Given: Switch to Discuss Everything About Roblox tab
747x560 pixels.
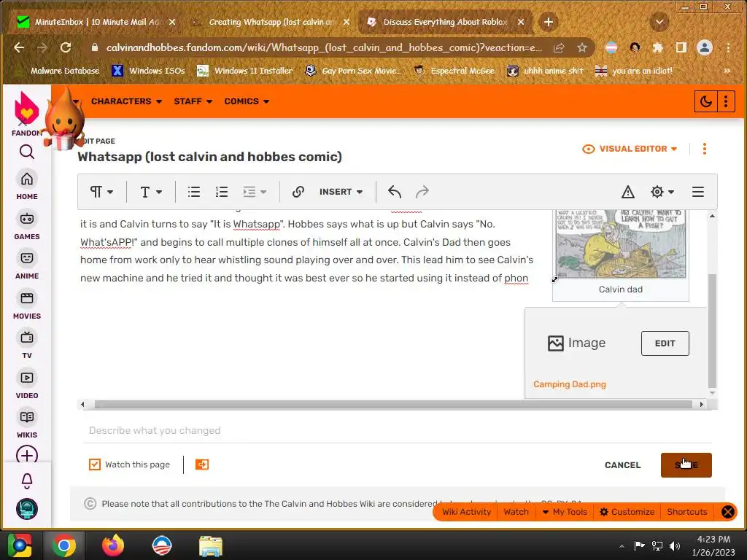Looking at the screenshot, I should (445, 22).
